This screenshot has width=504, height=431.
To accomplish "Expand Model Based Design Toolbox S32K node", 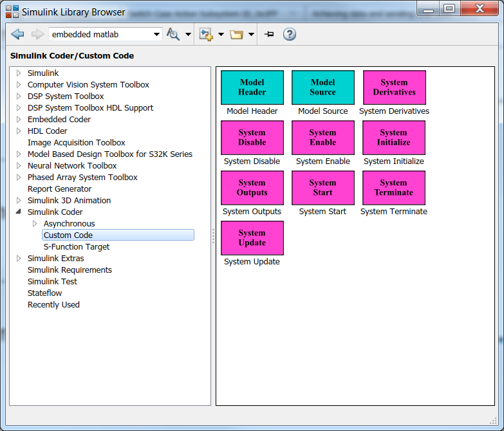I will tap(19, 154).
